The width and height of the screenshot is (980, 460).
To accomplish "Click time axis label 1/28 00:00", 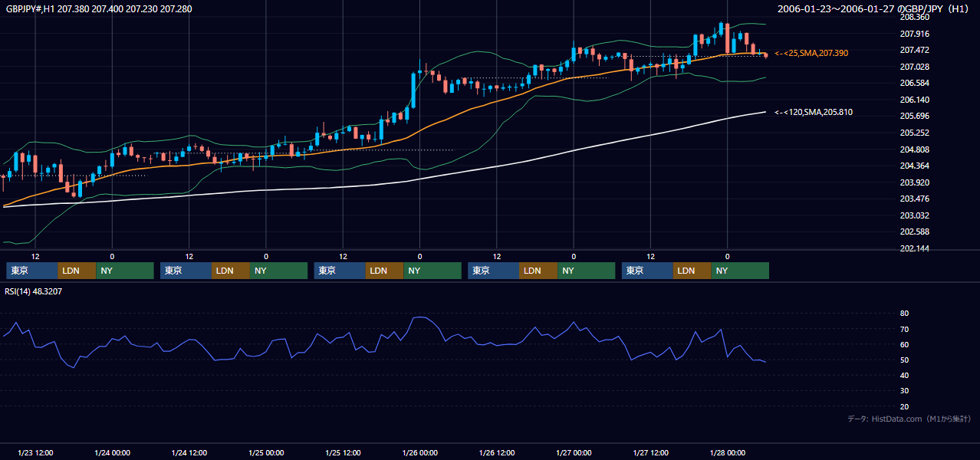I will [727, 452].
